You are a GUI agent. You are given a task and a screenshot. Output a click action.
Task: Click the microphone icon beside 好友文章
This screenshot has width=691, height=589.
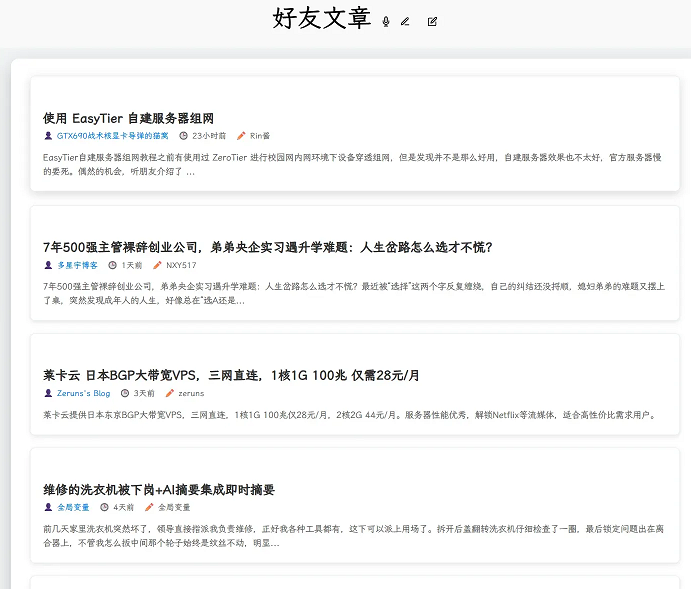pyautogui.click(x=386, y=21)
